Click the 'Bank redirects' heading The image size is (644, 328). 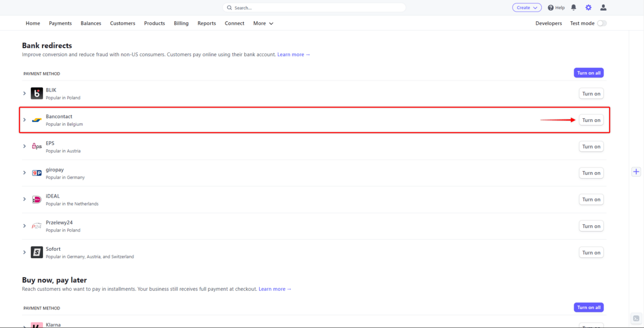pos(47,46)
